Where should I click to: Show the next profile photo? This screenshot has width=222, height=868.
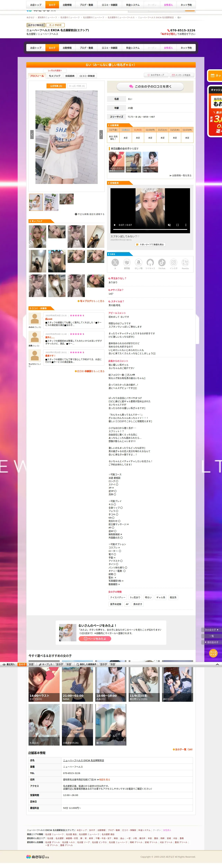click(101, 134)
